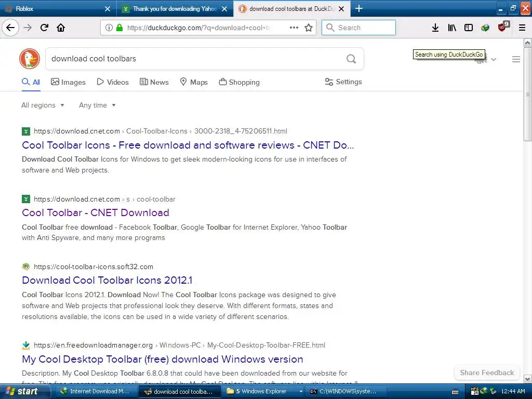Click the browser Back arrow button
This screenshot has height=399, width=532.
tap(10, 28)
